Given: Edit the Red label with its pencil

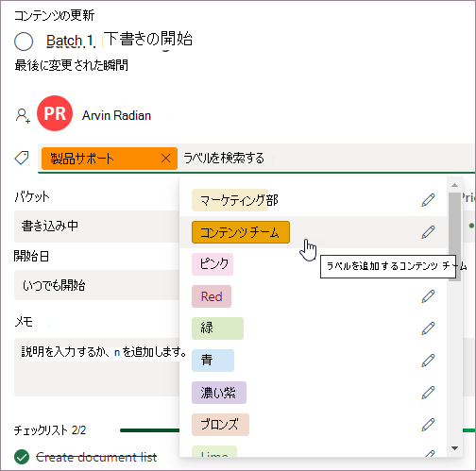Looking at the screenshot, I should (428, 296).
